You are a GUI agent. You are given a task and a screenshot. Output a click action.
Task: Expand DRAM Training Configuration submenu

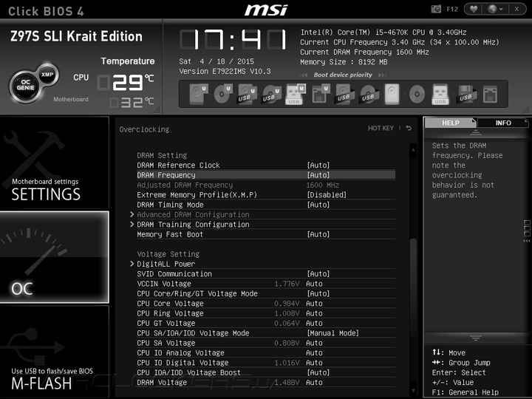(x=193, y=225)
